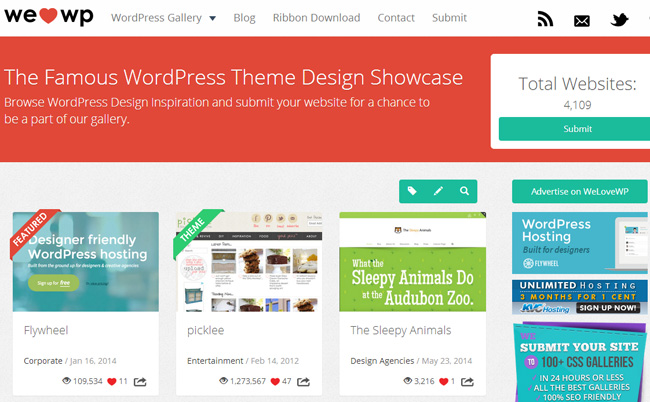Click the views eye icon on picklee
This screenshot has width=650, height=402.
(x=223, y=380)
